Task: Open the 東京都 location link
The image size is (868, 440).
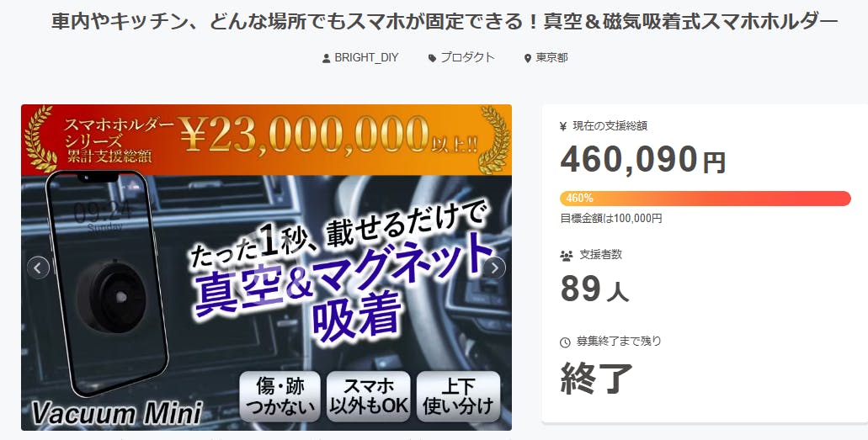Action: 552,57
